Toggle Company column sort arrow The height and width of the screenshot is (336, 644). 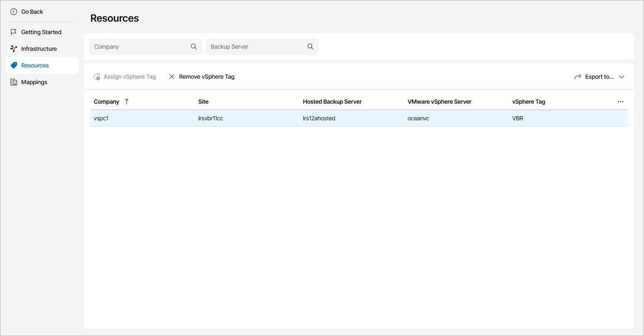tap(127, 102)
